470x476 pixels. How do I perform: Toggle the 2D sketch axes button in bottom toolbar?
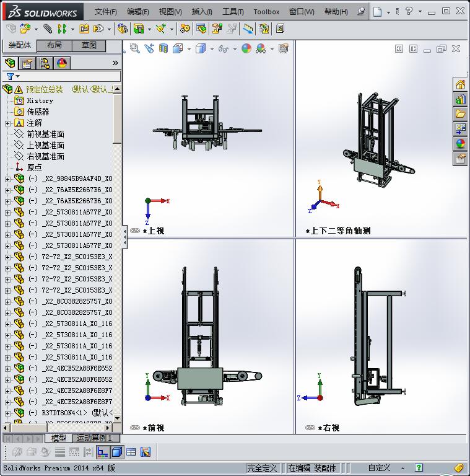103,452
